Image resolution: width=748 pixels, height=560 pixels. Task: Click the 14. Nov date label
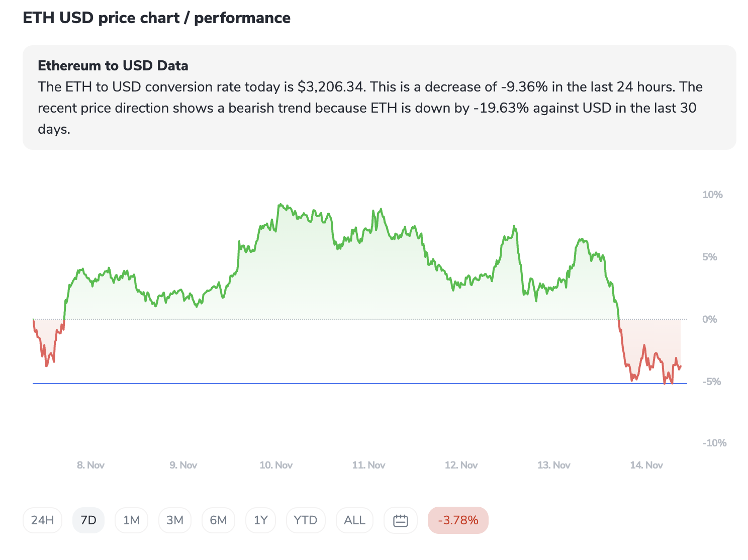click(646, 465)
